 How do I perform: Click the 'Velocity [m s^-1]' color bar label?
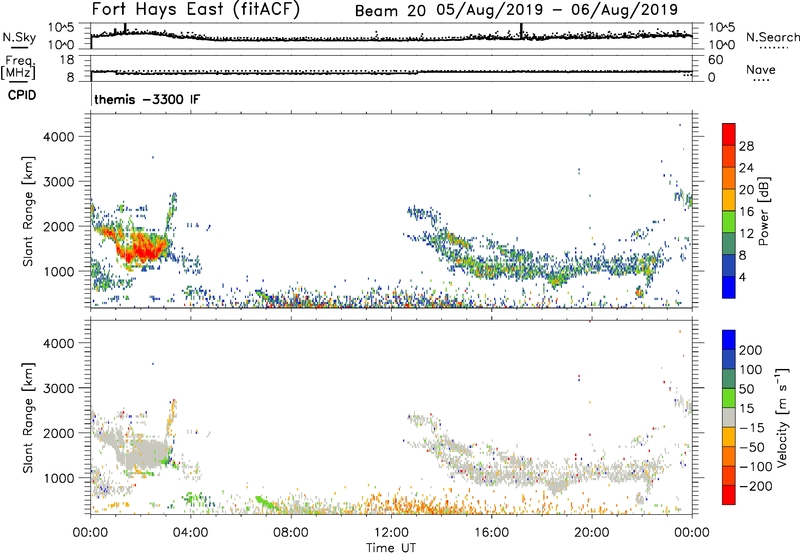point(781,417)
